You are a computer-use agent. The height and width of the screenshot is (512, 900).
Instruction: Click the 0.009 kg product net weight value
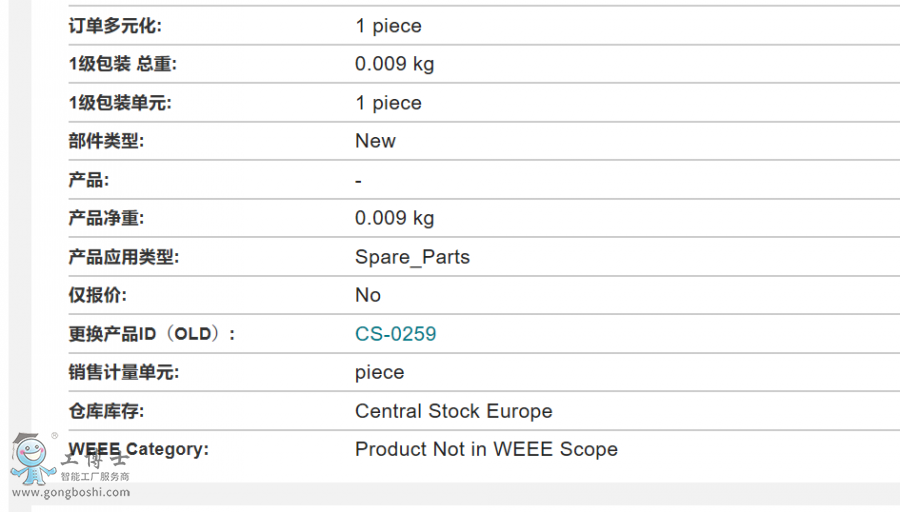(394, 218)
